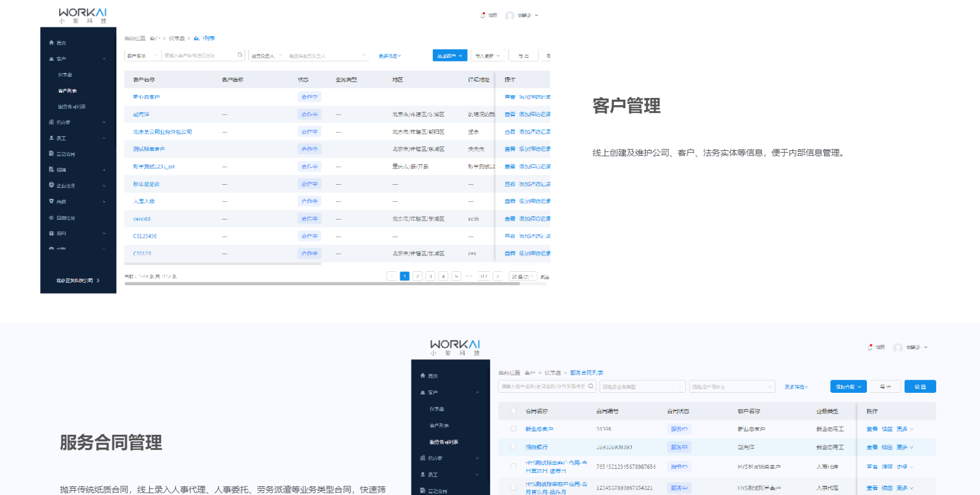This screenshot has width=980, height=495.
Task: Click the 导出 button above the contract table
Action: coord(885,387)
